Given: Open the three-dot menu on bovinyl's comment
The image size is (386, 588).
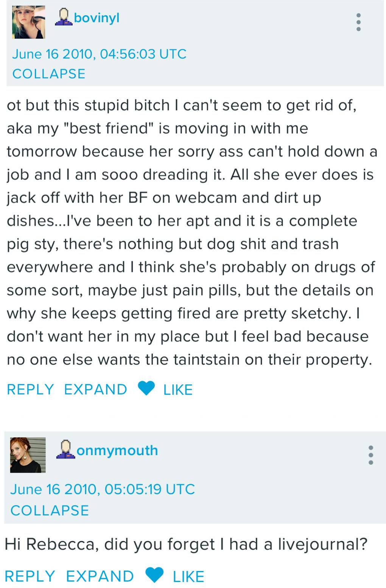Looking at the screenshot, I should (358, 22).
